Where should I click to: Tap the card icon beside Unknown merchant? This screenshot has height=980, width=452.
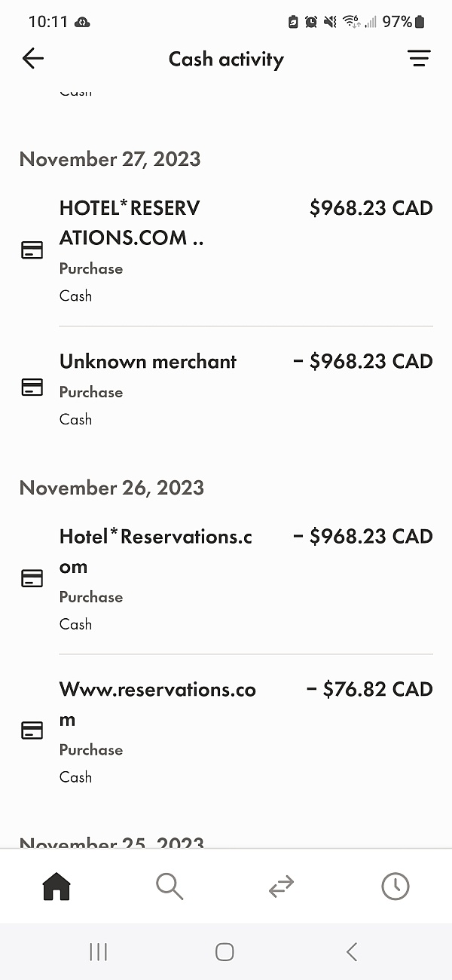(x=32, y=387)
